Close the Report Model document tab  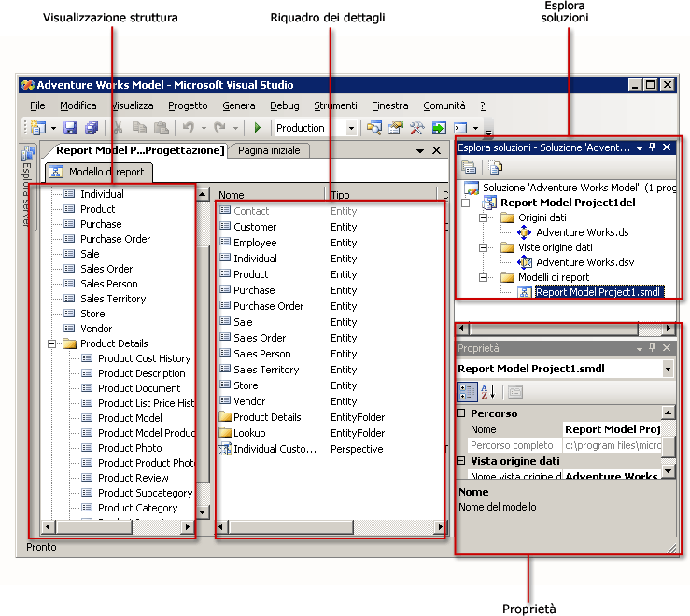(437, 150)
